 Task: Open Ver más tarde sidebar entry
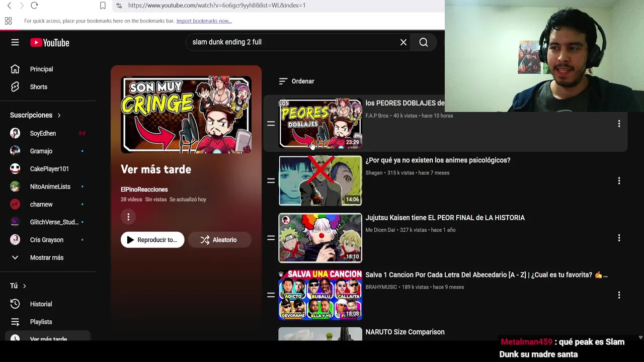pos(48,336)
